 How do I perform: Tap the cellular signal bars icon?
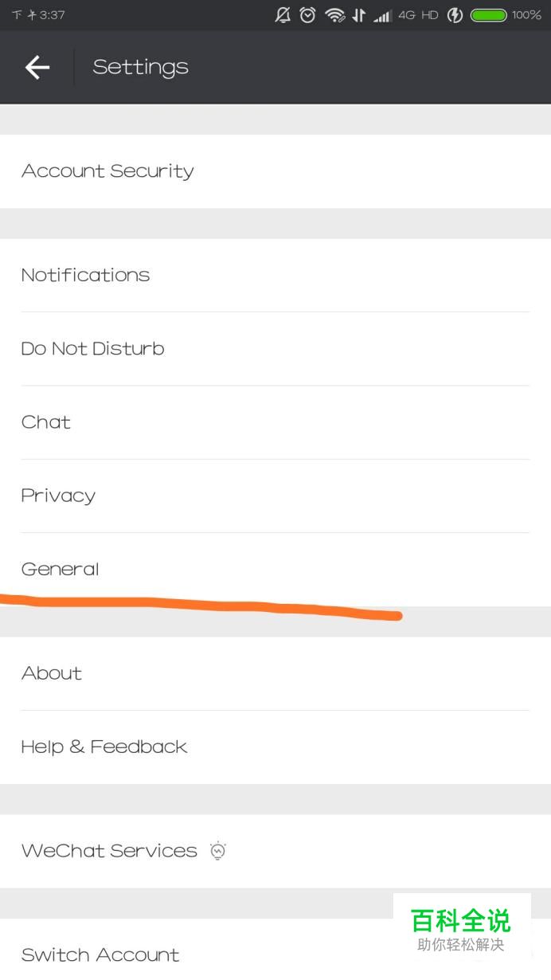[383, 15]
